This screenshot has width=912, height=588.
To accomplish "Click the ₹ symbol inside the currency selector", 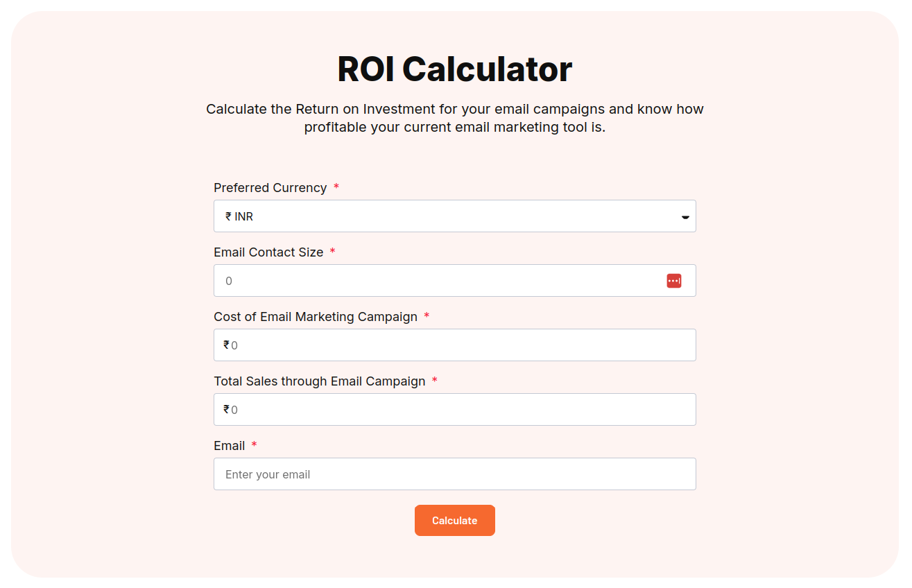I will pos(227,216).
